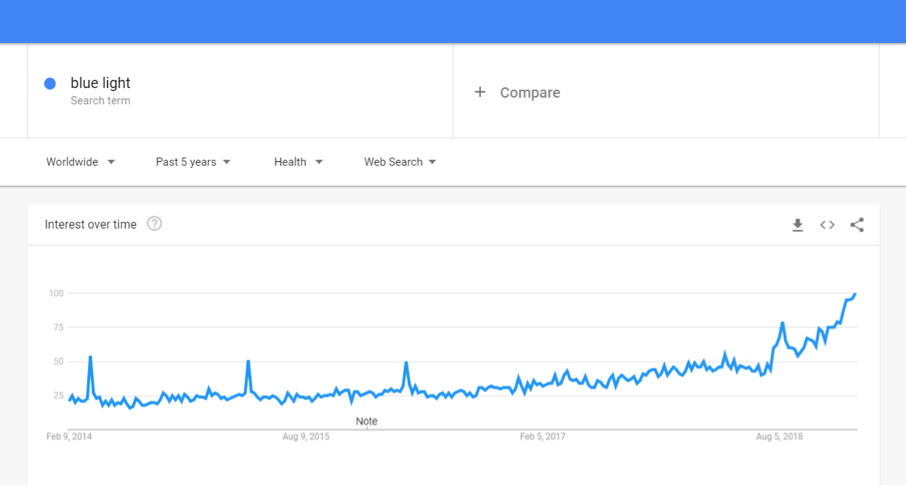Click the Aug 5, 2018 axis label
Image resolution: width=906 pixels, height=485 pixels.
click(x=779, y=436)
